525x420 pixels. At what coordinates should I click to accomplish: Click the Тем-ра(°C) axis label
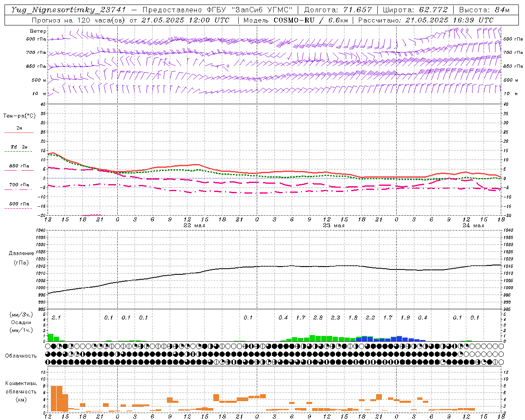point(19,116)
